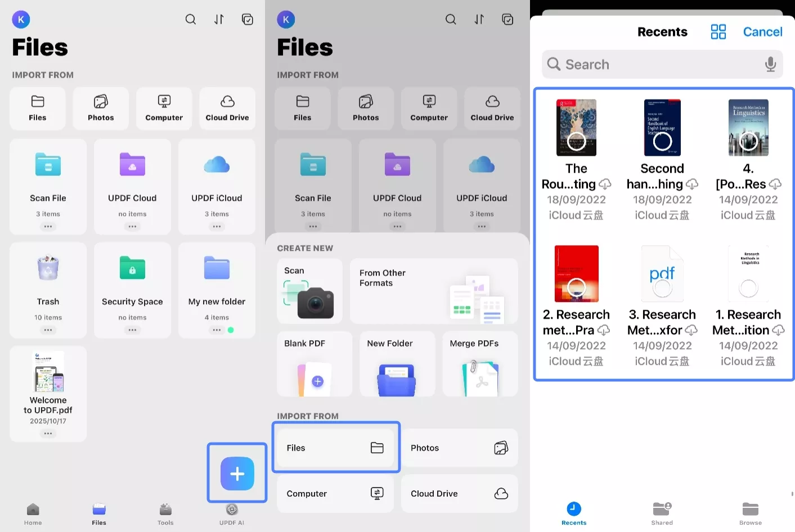
Task: Select 1. Research Met...ition file
Action: click(748, 306)
